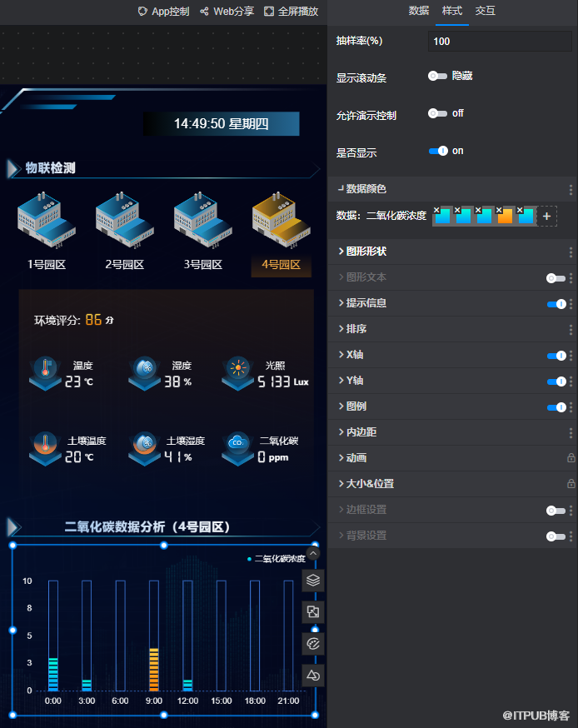Click the 土壤湿度 sensor icon
The height and width of the screenshot is (728, 578).
(145, 448)
